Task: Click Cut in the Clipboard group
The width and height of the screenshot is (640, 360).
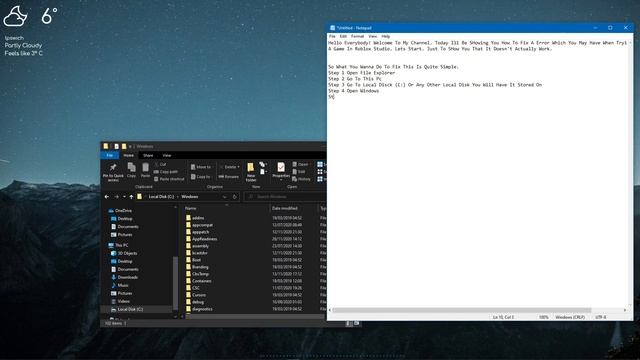Action: pos(160,164)
